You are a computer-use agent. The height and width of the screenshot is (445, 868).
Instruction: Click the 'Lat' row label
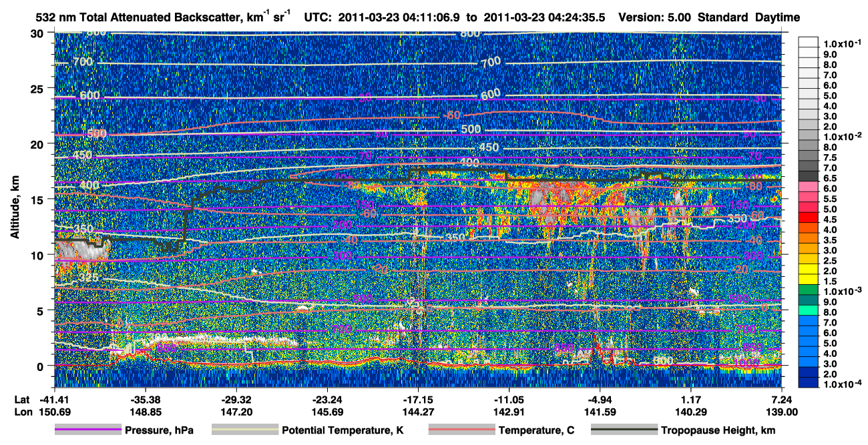[22, 400]
